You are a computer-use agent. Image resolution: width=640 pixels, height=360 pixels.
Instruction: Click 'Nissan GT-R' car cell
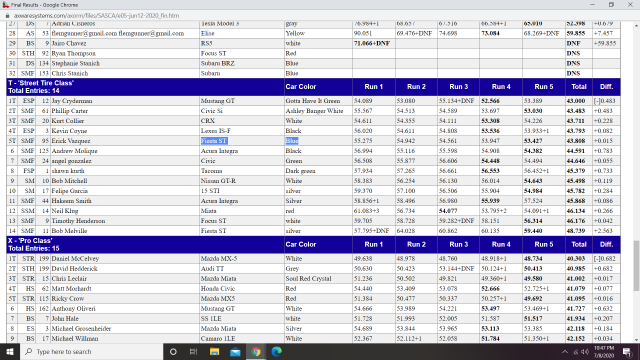(x=218, y=181)
